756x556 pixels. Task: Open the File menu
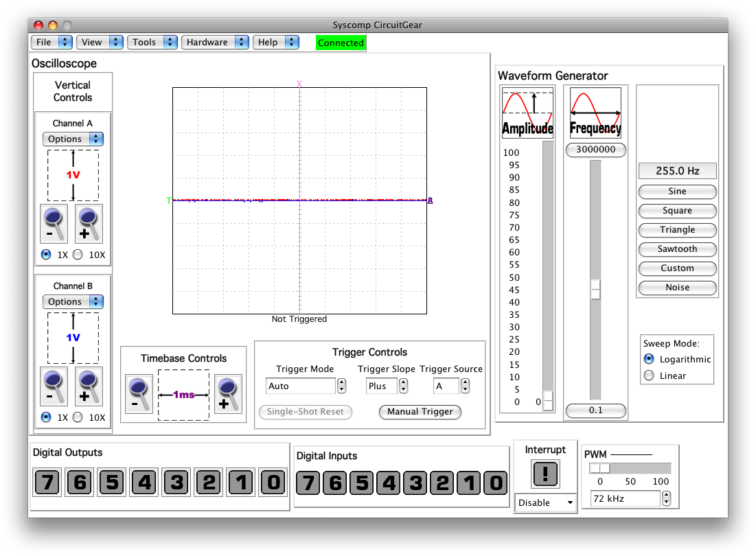51,42
